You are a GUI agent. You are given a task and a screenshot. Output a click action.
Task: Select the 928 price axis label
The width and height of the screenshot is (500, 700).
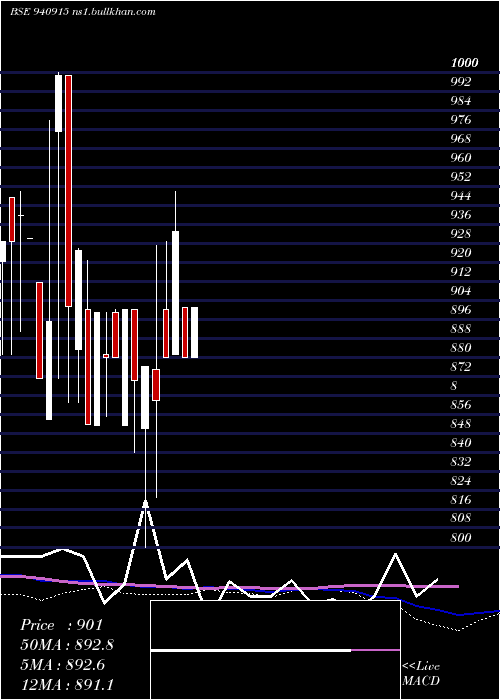[x=461, y=233]
